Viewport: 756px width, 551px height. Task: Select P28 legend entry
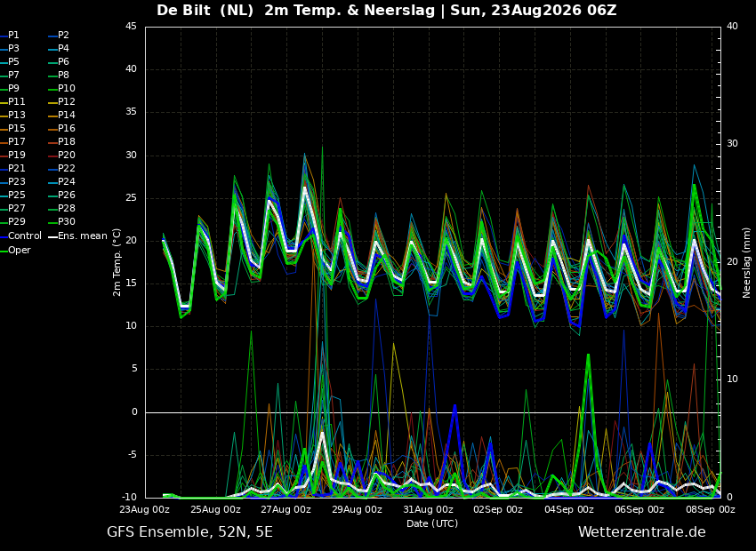tap(67, 209)
